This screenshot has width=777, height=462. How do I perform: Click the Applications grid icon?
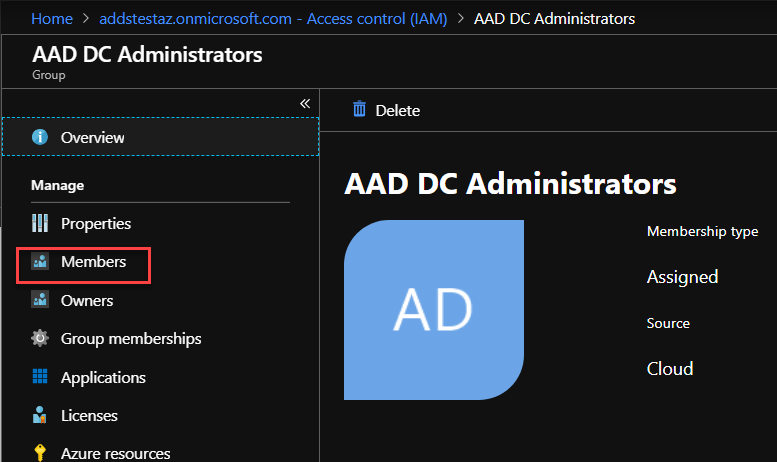pos(40,376)
